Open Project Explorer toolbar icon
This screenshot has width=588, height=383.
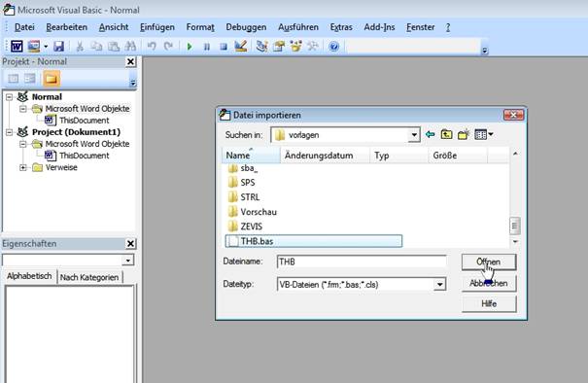261,47
